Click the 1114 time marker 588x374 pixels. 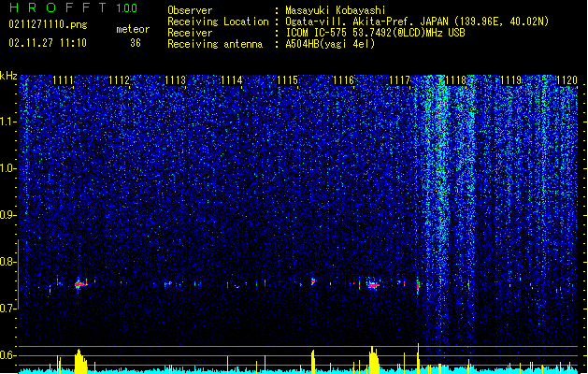(x=232, y=80)
